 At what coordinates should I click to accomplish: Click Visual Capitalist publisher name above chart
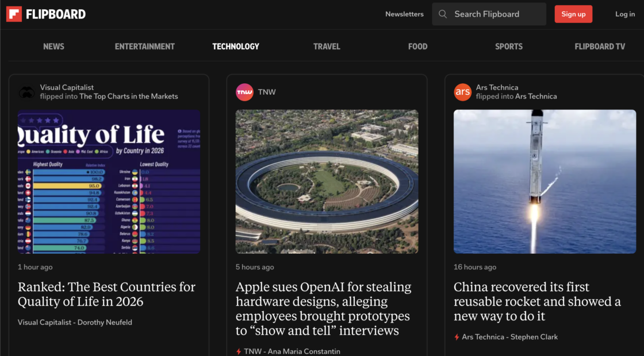click(67, 87)
